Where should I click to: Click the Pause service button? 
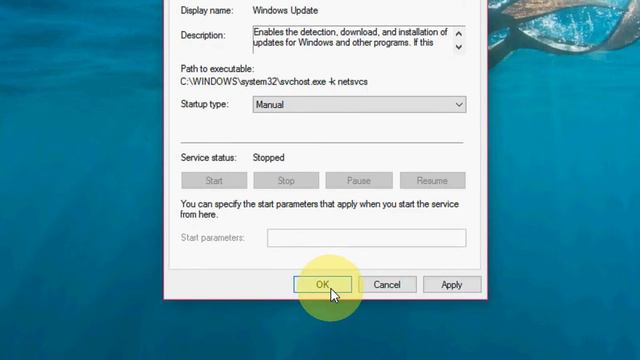click(359, 180)
